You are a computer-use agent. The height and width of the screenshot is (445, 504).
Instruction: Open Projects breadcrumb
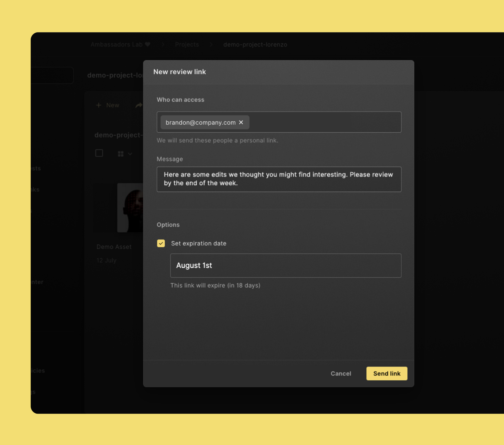187,44
